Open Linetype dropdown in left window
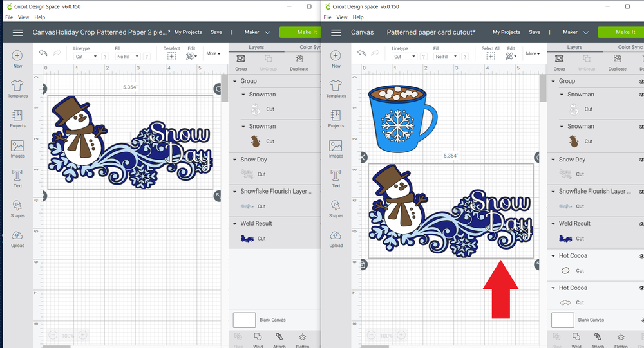This screenshot has height=348, width=644. (86, 57)
